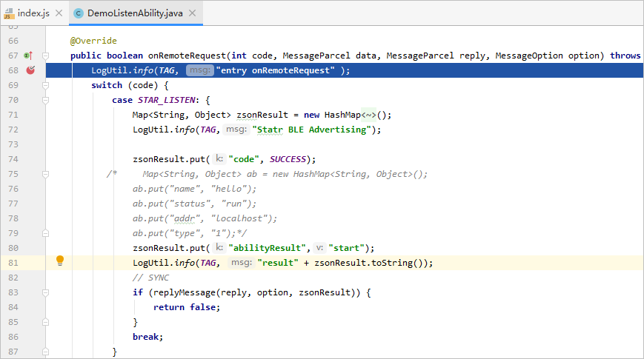Click the msg: parameter hint on line 68

pos(200,70)
